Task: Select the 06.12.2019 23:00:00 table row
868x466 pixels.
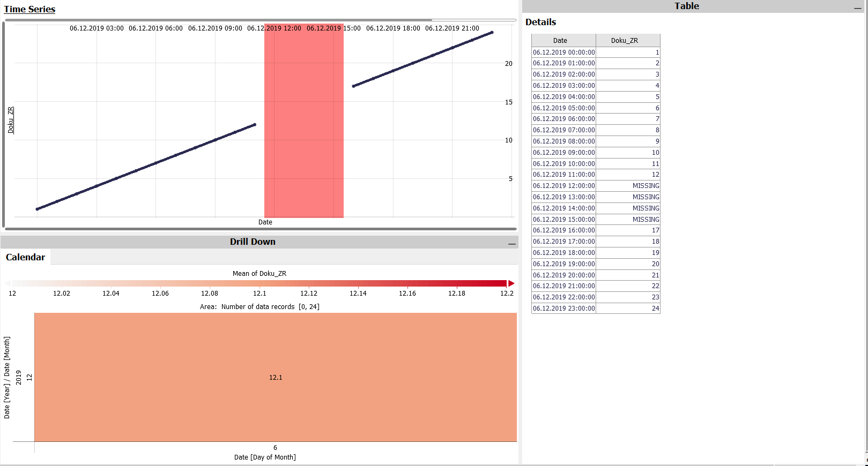Action: click(595, 309)
